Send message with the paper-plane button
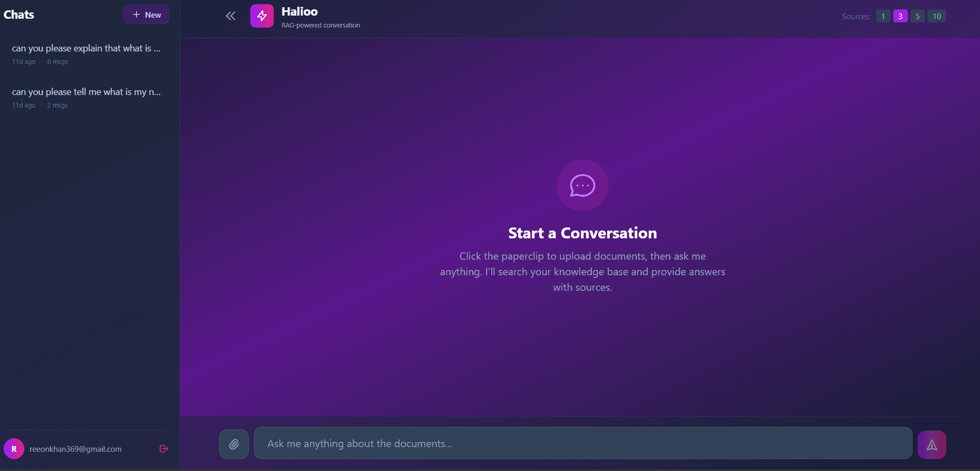The image size is (980, 471). point(932,445)
